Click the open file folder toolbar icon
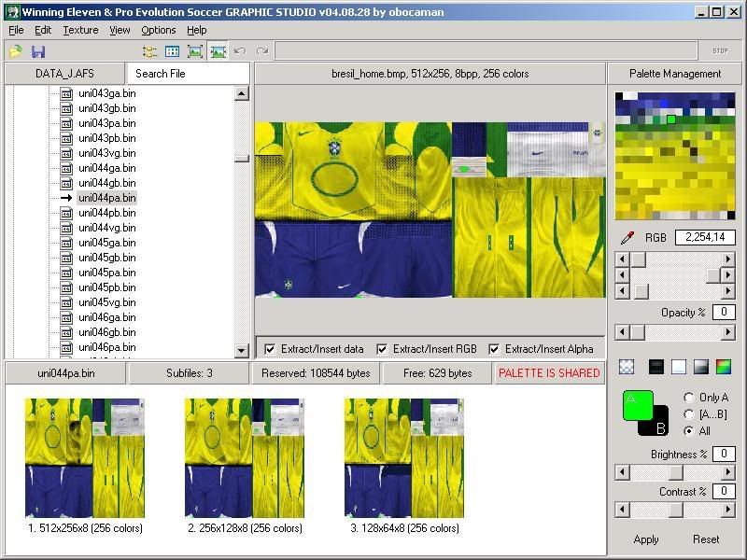This screenshot has width=747, height=560. [x=16, y=51]
